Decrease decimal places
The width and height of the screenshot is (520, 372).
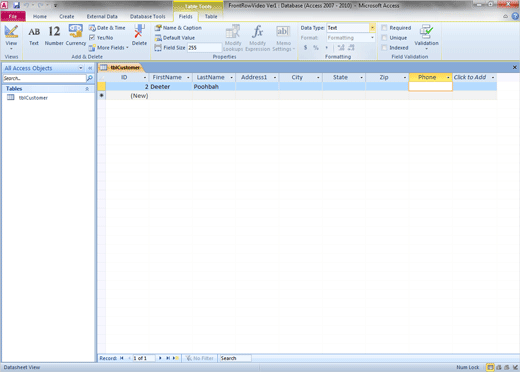tap(351, 48)
